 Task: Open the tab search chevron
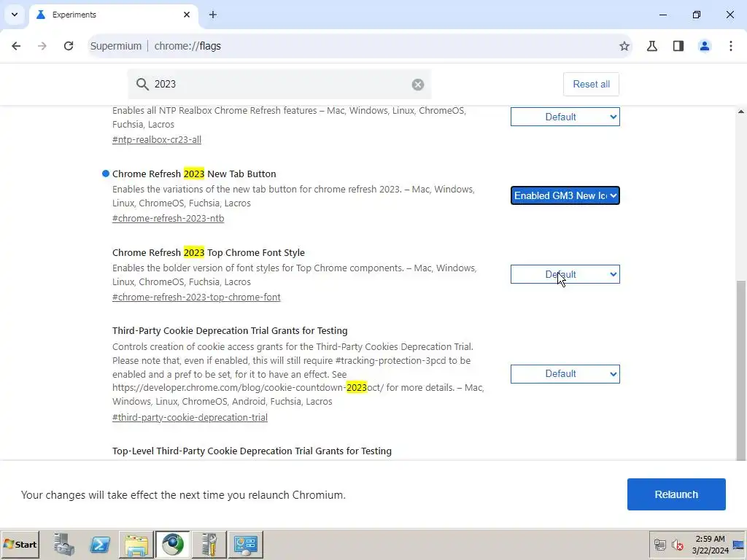15,15
